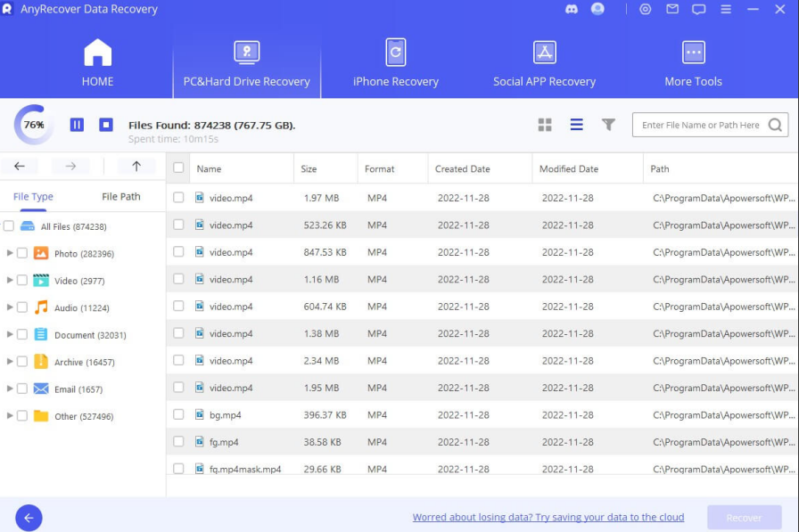This screenshot has width=799, height=532.
Task: Switch to list view layout
Action: click(578, 125)
